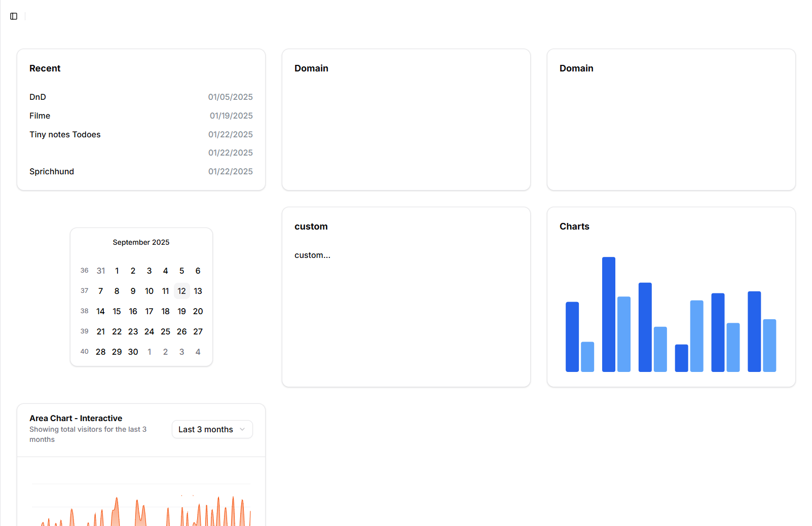812x526 pixels.
Task: Click the Recent card heading
Action: [45, 68]
